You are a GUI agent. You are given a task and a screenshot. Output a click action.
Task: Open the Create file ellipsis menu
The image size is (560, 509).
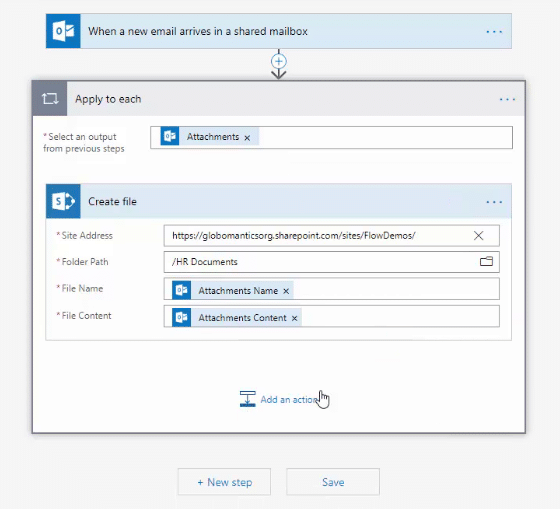tap(494, 202)
